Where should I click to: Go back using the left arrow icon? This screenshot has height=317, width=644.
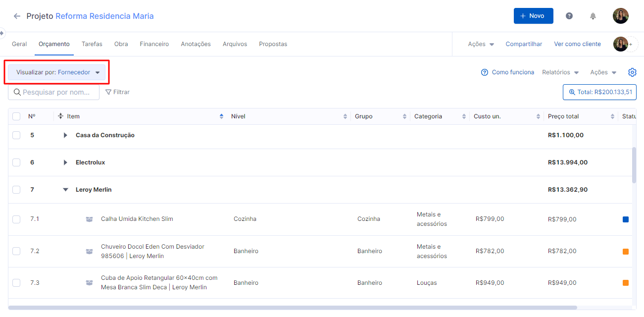(x=17, y=16)
